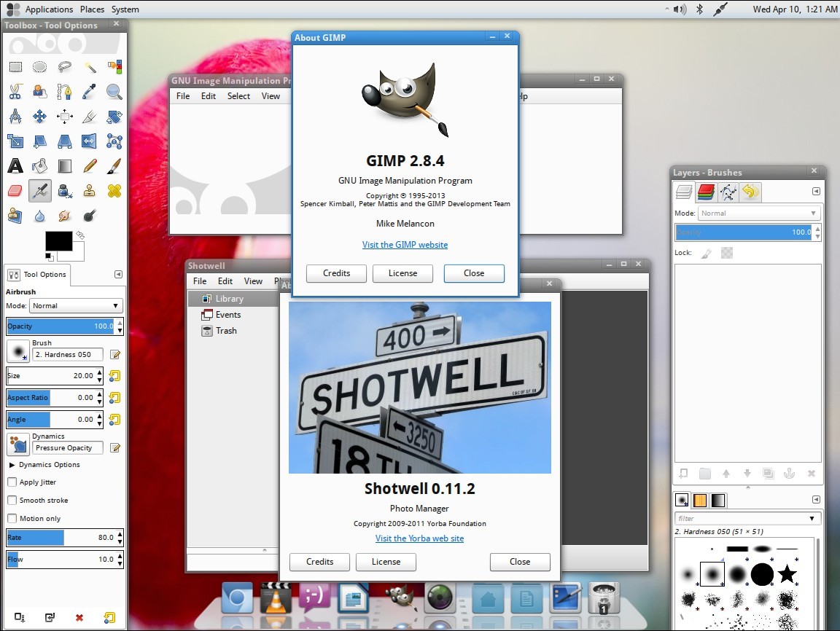Select the Color Picker tool
The height and width of the screenshot is (631, 840).
[x=90, y=92]
